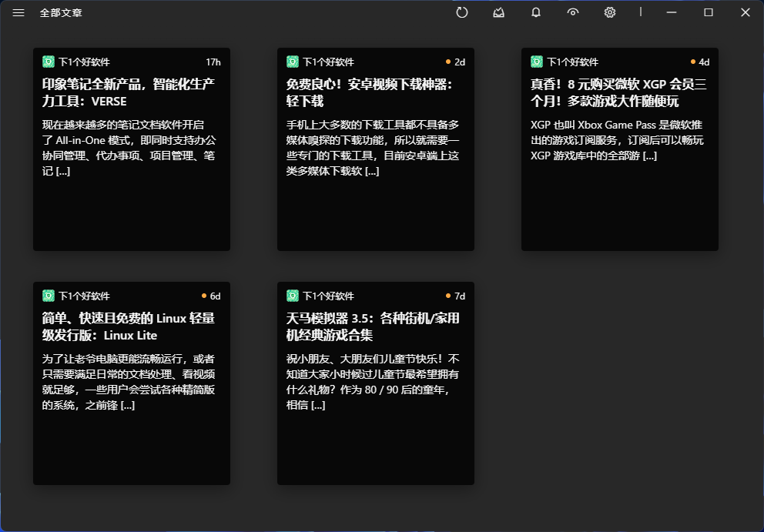Click the 全部文章 page heading
Viewport: 764px width, 532px height.
[61, 13]
